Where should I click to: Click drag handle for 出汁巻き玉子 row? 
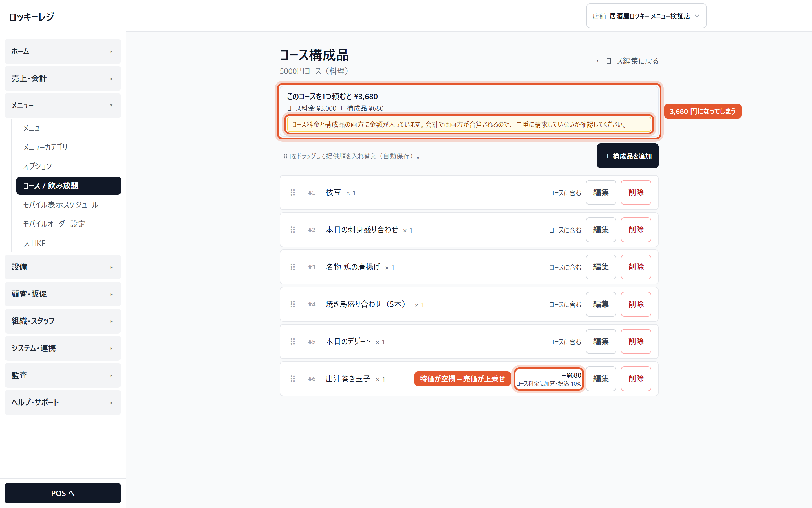(x=293, y=379)
